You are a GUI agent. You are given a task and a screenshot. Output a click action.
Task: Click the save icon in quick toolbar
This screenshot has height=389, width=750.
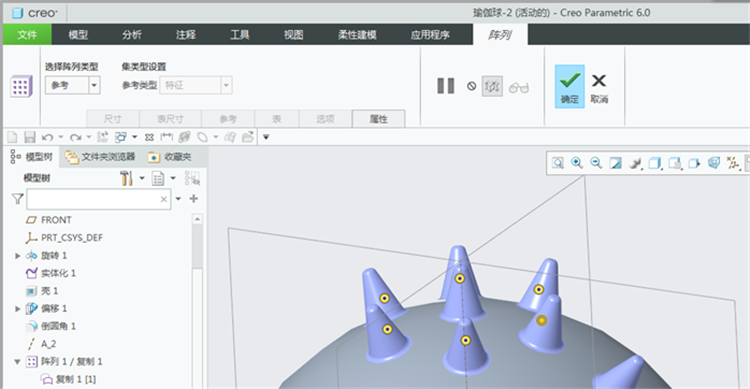(30, 137)
